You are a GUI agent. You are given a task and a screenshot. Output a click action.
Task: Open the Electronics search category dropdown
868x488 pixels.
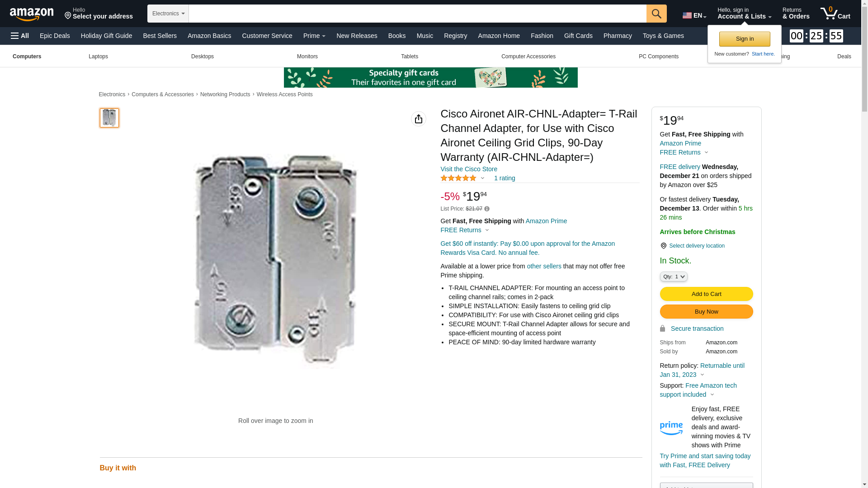[x=168, y=14]
